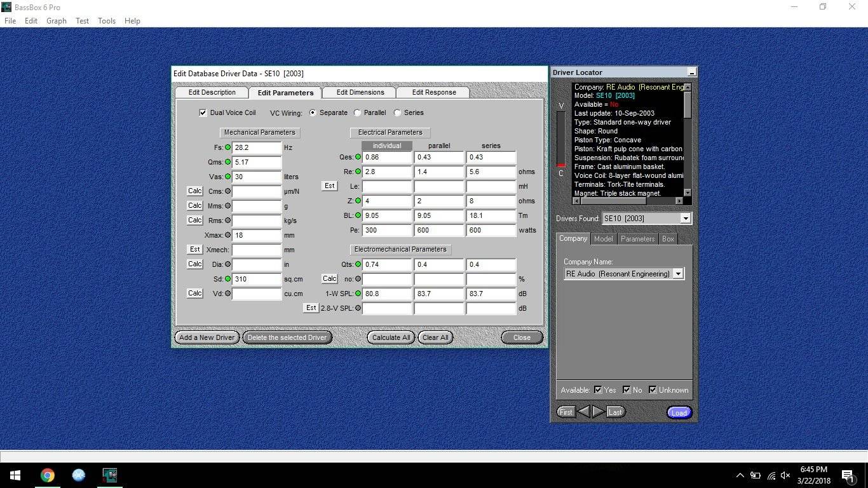Image resolution: width=868 pixels, height=488 pixels.
Task: Click the driver info horizontal scrollbar
Action: pyautogui.click(x=628, y=201)
